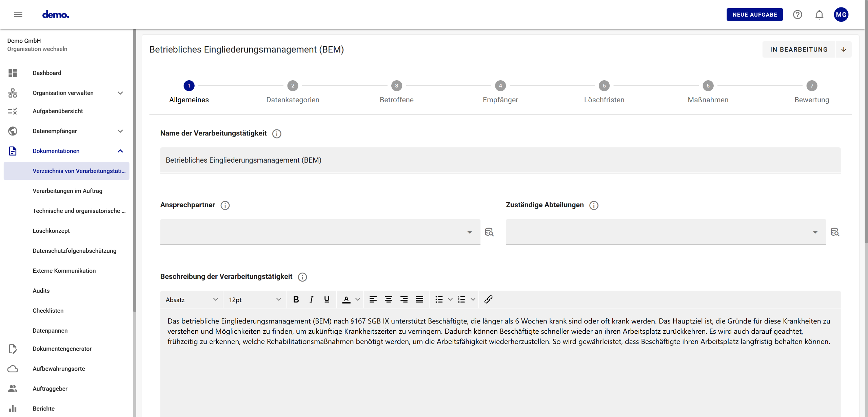The width and height of the screenshot is (868, 417).
Task: Click the Organisation wechseln link
Action: click(x=37, y=49)
